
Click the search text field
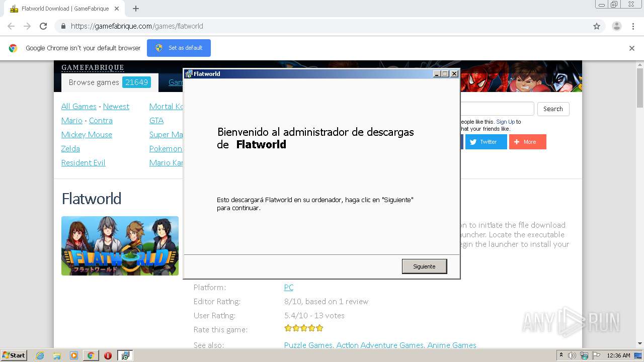(x=497, y=109)
